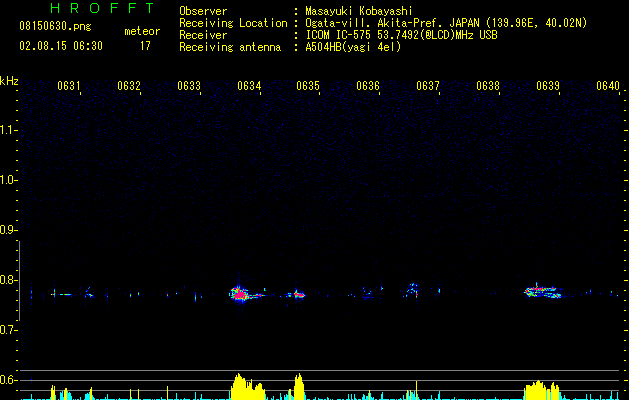Click the Receiving Location field label
629x400 pixels.
tap(233, 23)
